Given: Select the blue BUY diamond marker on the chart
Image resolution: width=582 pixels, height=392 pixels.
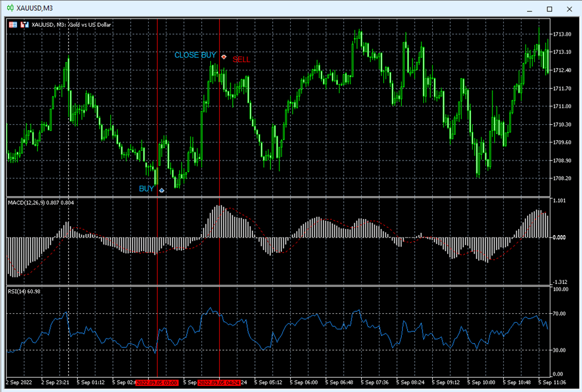Looking at the screenshot, I should pyautogui.click(x=161, y=190).
